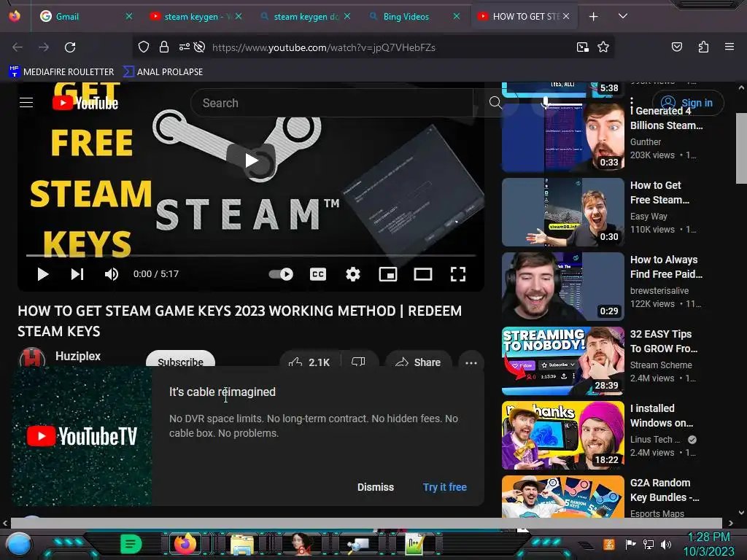
Task: Open picture-in-picture icon in address bar
Action: pos(582,47)
